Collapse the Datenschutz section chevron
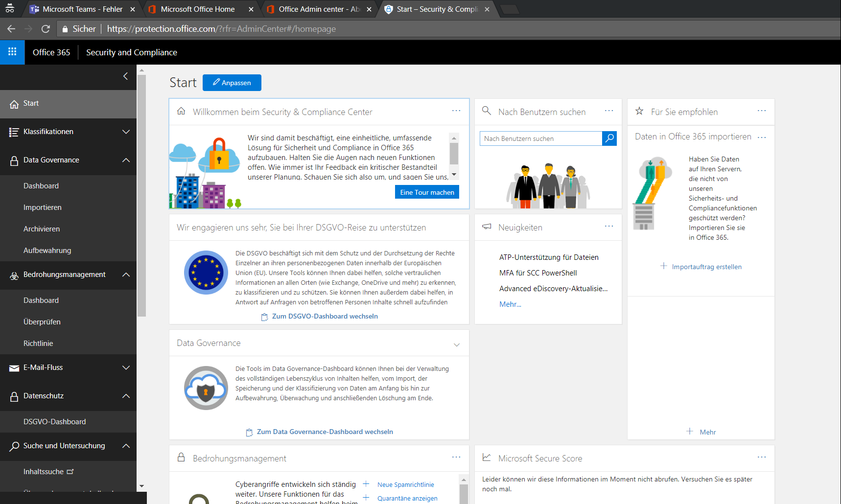 point(126,396)
